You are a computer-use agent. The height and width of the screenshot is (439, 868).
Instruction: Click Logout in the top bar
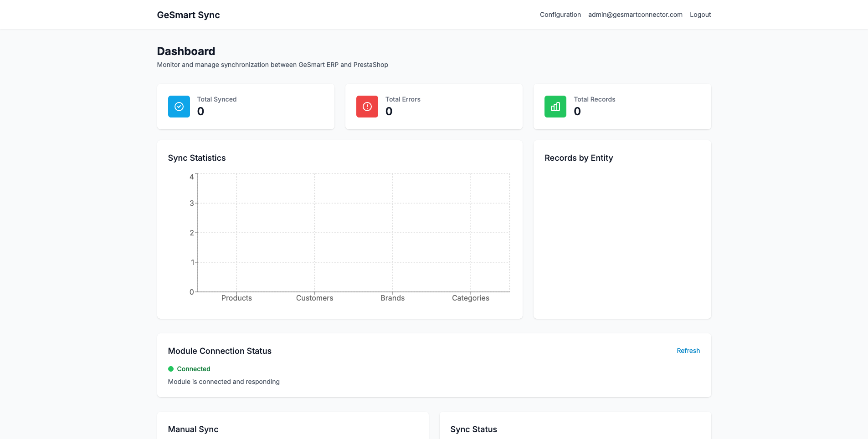[700, 15]
